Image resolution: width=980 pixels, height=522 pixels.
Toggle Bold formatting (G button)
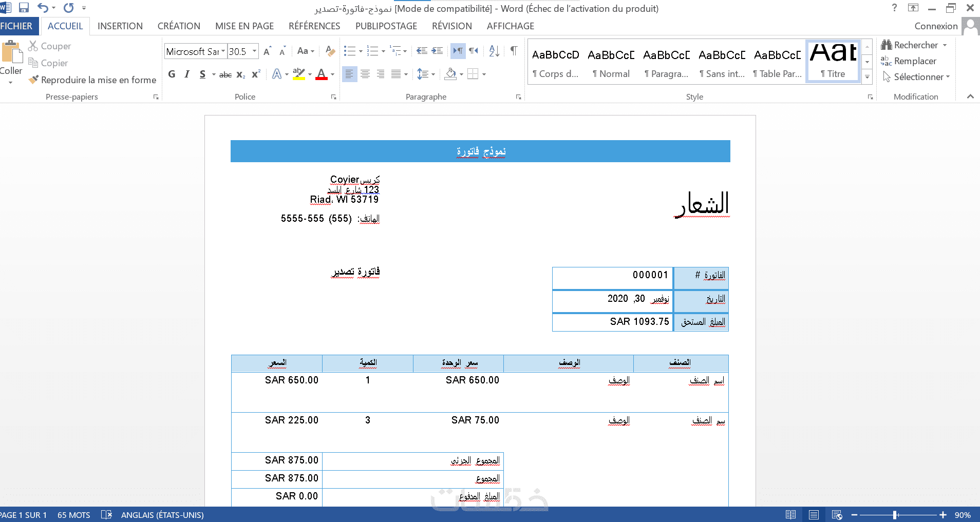172,74
